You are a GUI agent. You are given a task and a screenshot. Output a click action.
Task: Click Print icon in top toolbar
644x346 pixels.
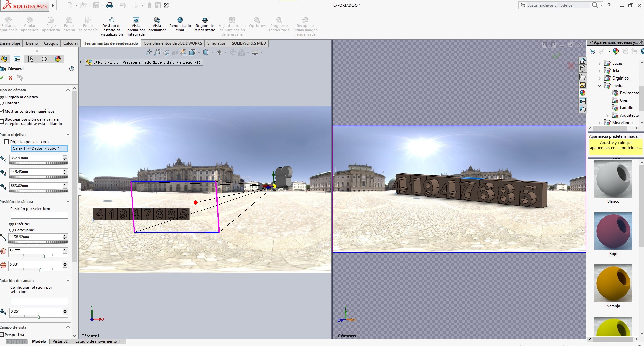[x=109, y=5]
